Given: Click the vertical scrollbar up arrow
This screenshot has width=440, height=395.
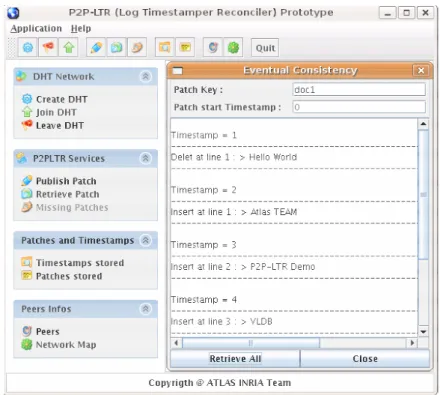Looking at the screenshot, I should (x=423, y=124).
